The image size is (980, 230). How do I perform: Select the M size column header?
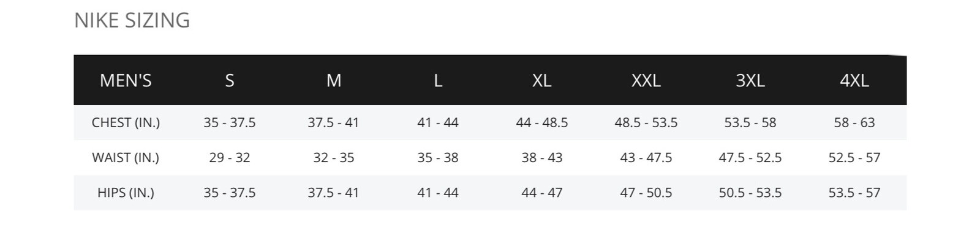point(334,80)
